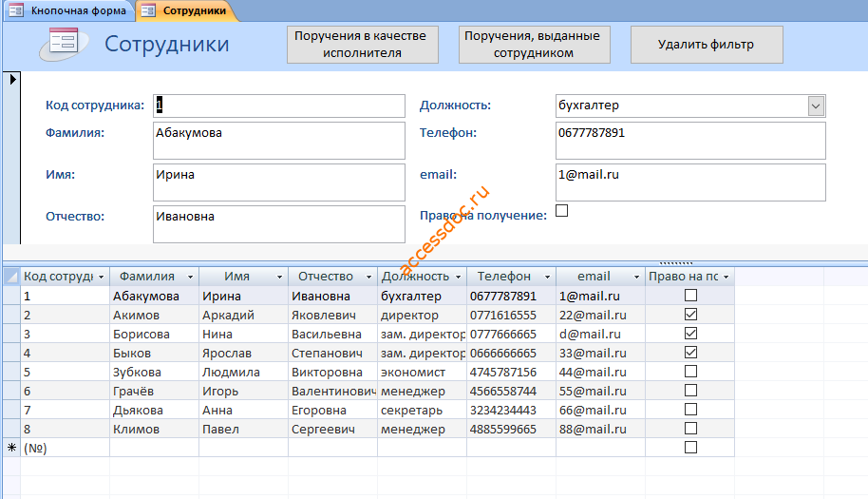Click the Код сотрудника input field
The width and height of the screenshot is (868, 499).
click(279, 106)
